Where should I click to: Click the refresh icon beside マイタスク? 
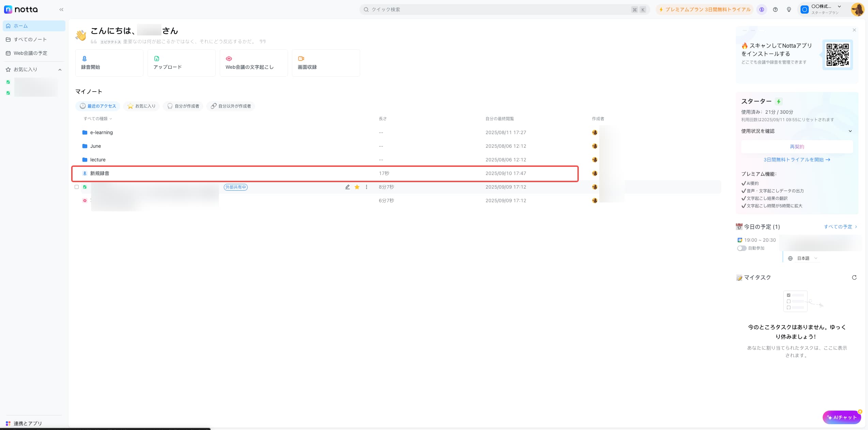[x=854, y=277]
